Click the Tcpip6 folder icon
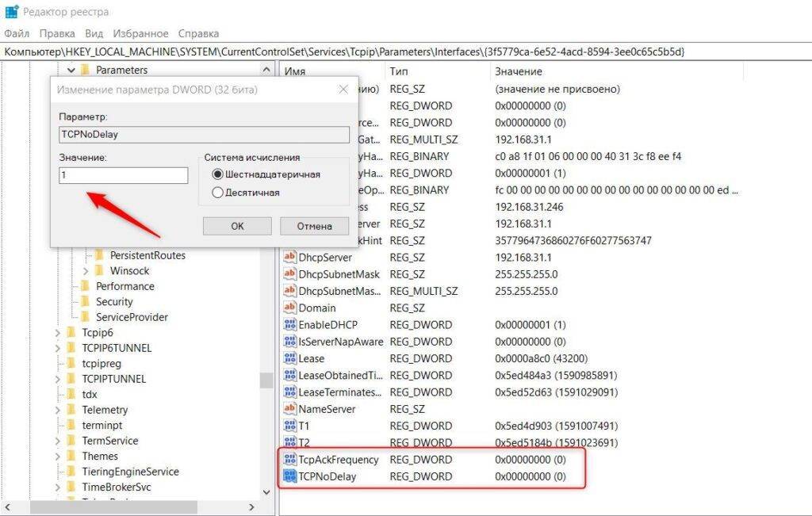The height and width of the screenshot is (516, 812). (x=71, y=332)
